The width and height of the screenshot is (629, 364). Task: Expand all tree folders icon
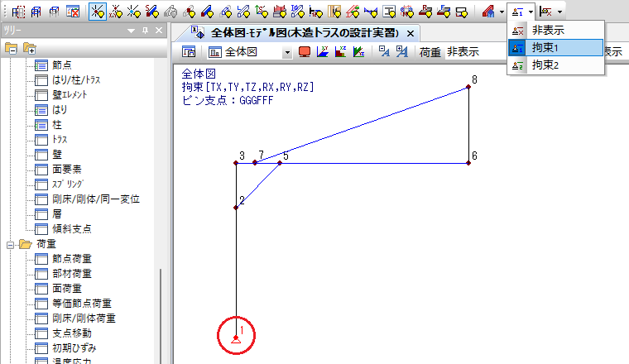[30, 49]
